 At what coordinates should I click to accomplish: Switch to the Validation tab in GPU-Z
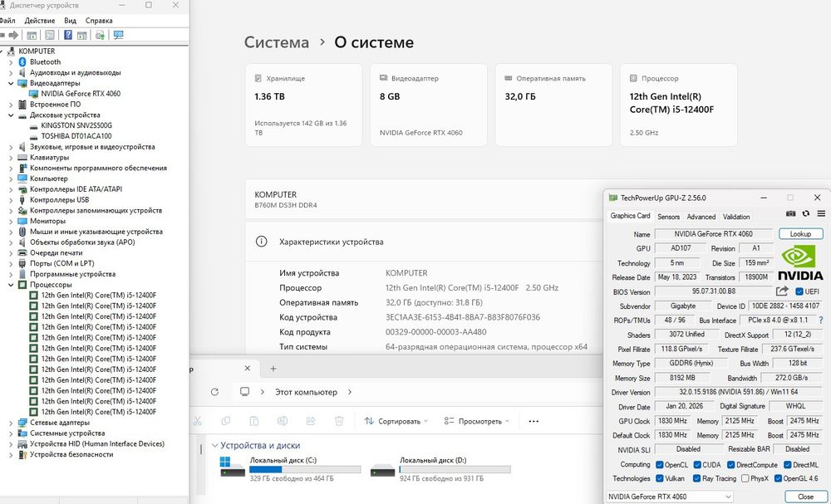point(736,217)
